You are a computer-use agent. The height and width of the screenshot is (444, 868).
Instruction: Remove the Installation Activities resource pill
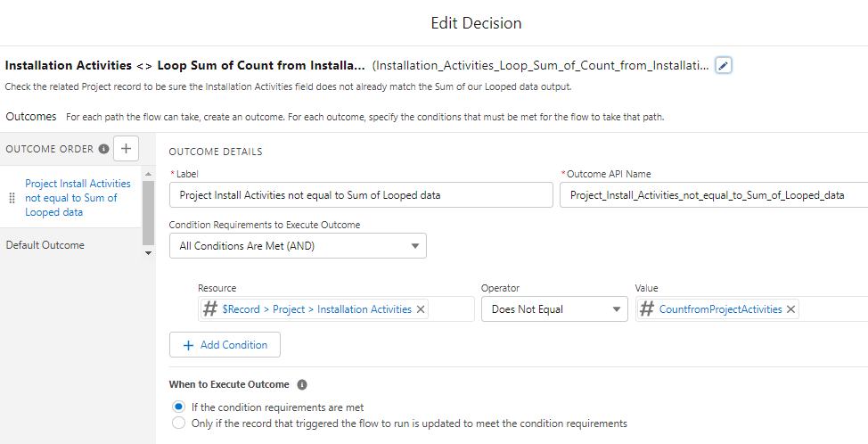422,309
